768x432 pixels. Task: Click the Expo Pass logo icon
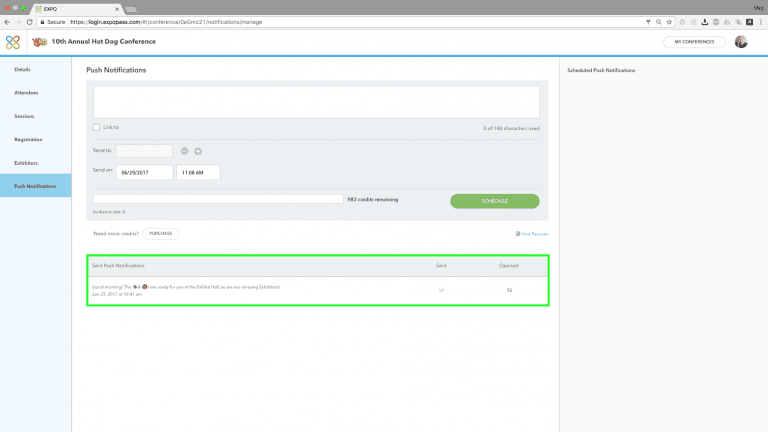pyautogui.click(x=12, y=42)
